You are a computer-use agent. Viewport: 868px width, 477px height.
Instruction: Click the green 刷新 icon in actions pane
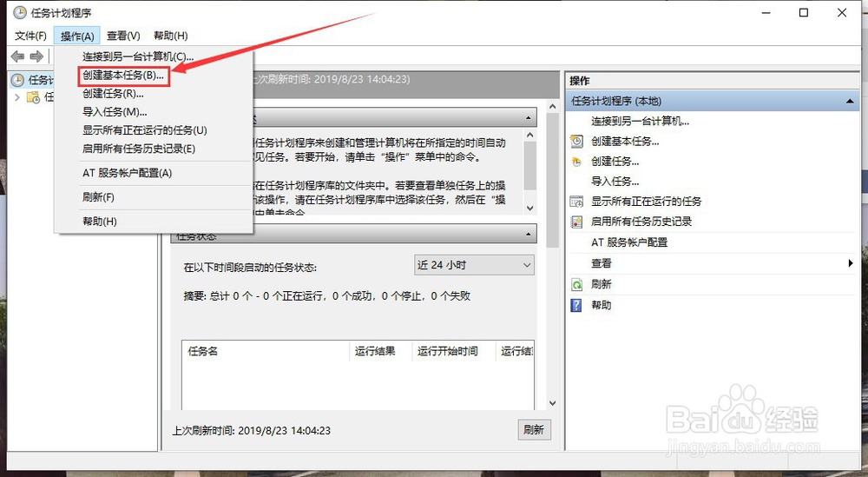(577, 284)
